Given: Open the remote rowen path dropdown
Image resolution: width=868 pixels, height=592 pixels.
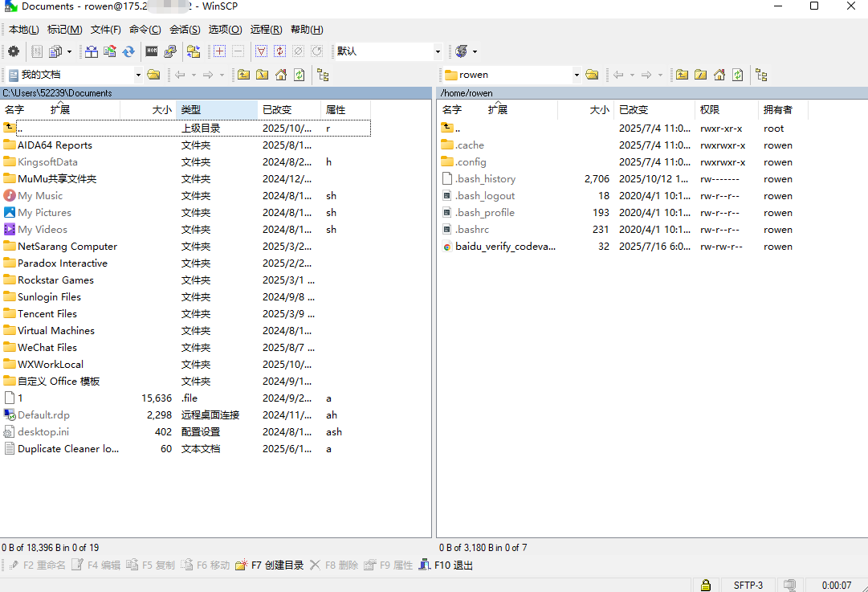Looking at the screenshot, I should click(576, 74).
